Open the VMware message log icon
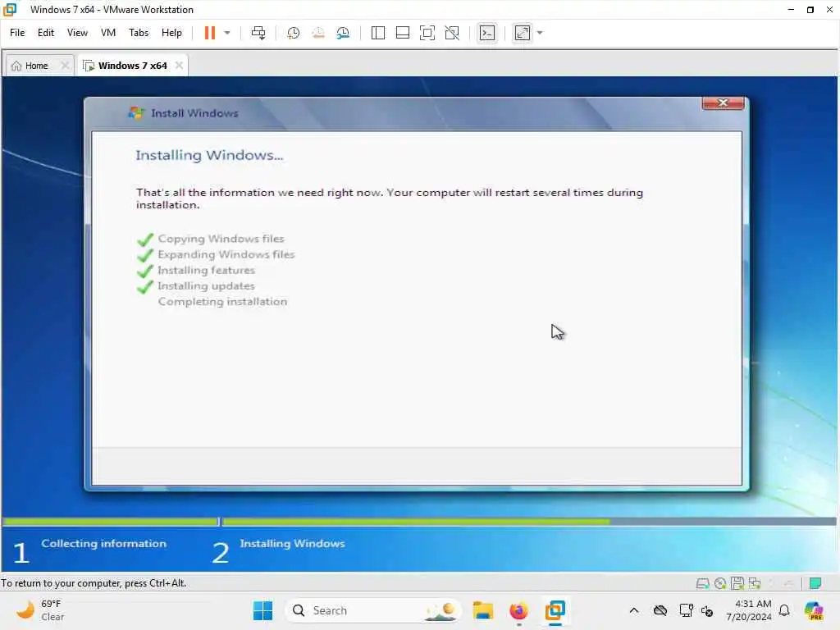 pos(815,583)
